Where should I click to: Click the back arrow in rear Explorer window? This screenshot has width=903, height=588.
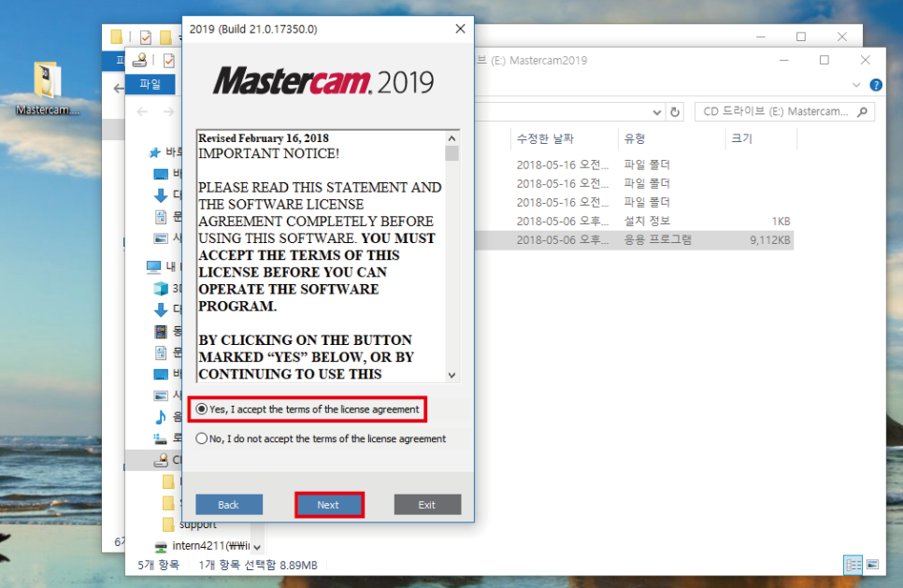click(x=119, y=88)
